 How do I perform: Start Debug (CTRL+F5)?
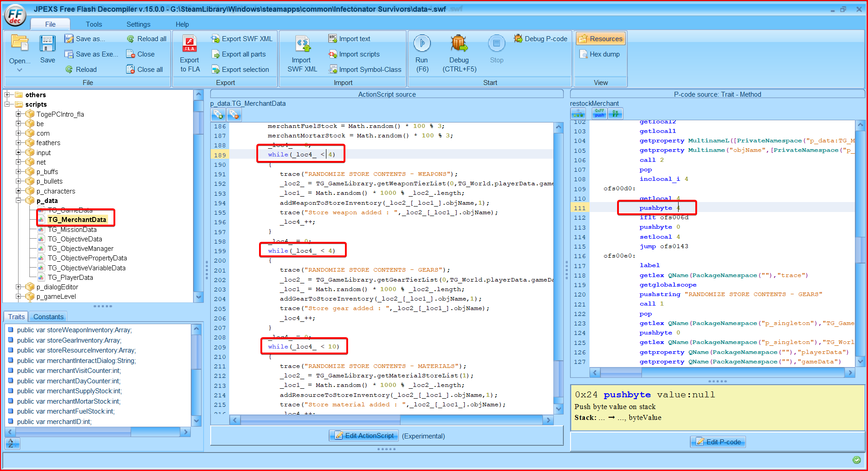(459, 53)
